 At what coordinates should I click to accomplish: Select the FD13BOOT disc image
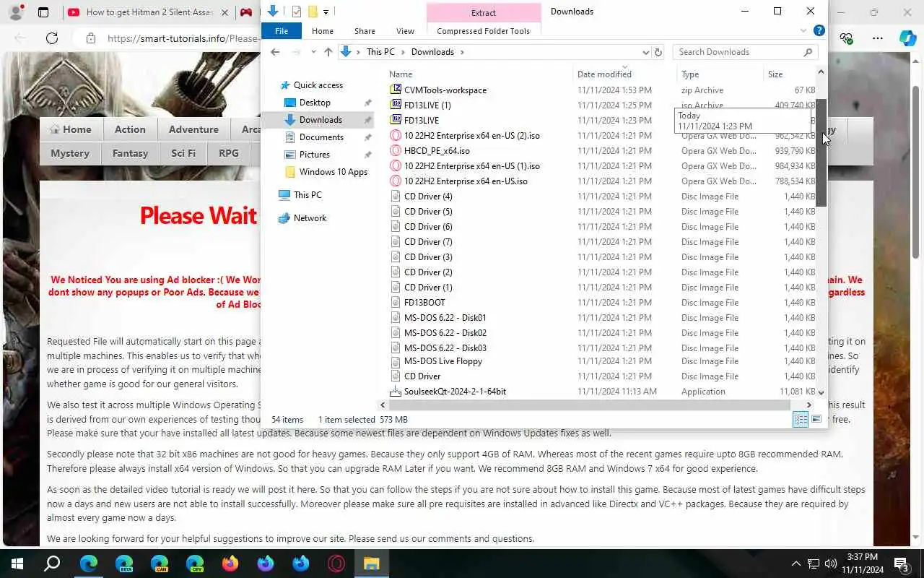(x=424, y=303)
